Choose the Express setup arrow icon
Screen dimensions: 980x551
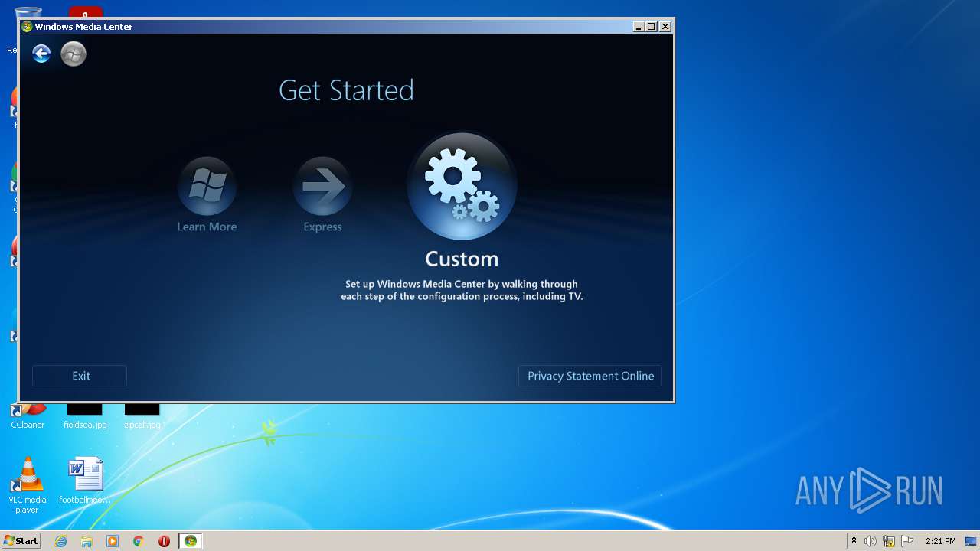point(322,186)
